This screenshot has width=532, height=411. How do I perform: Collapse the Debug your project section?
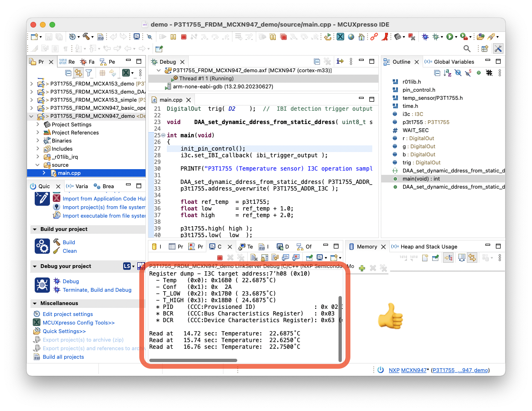[35, 266]
